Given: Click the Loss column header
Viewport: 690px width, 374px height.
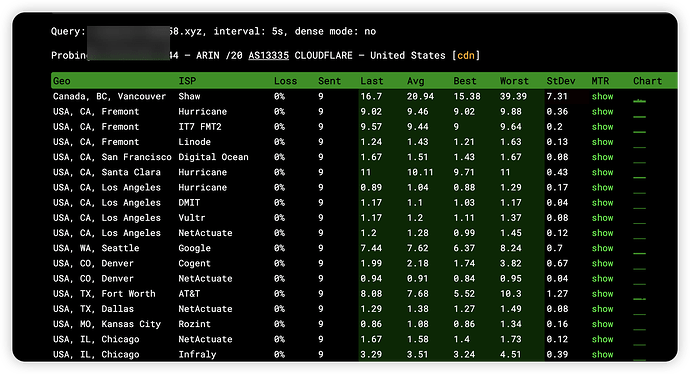Looking at the screenshot, I should [x=285, y=81].
